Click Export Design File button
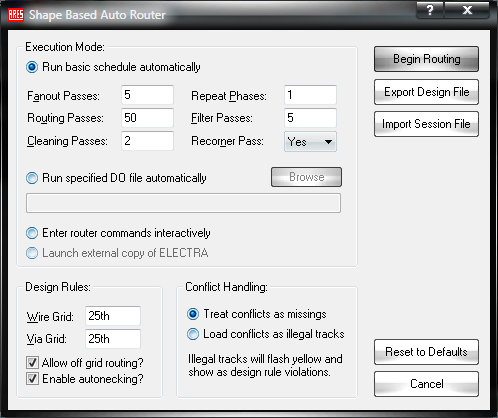The width and height of the screenshot is (498, 418). pos(426,92)
